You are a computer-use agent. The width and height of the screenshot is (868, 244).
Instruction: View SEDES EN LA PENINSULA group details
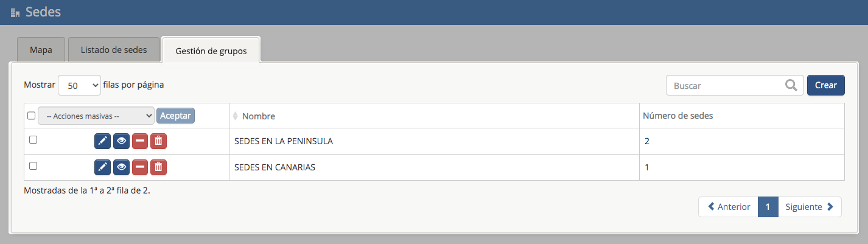(x=121, y=141)
